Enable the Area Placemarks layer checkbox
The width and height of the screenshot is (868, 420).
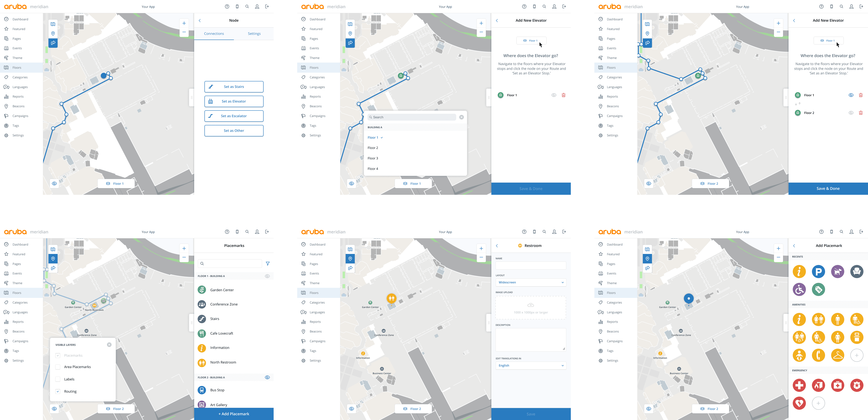(58, 367)
